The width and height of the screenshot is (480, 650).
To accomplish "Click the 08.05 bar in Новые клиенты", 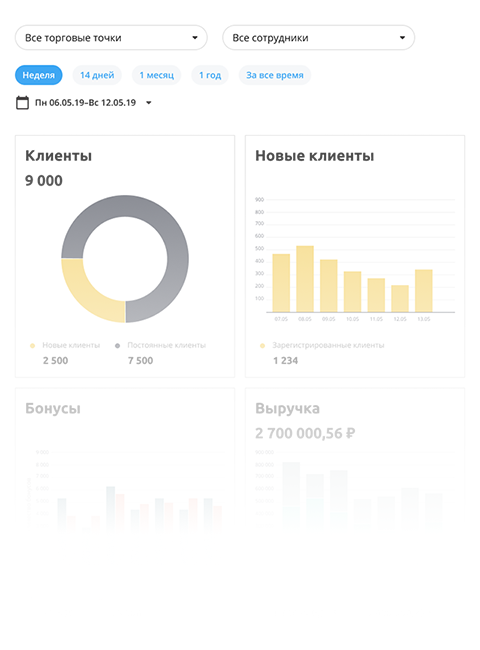I will point(305,279).
